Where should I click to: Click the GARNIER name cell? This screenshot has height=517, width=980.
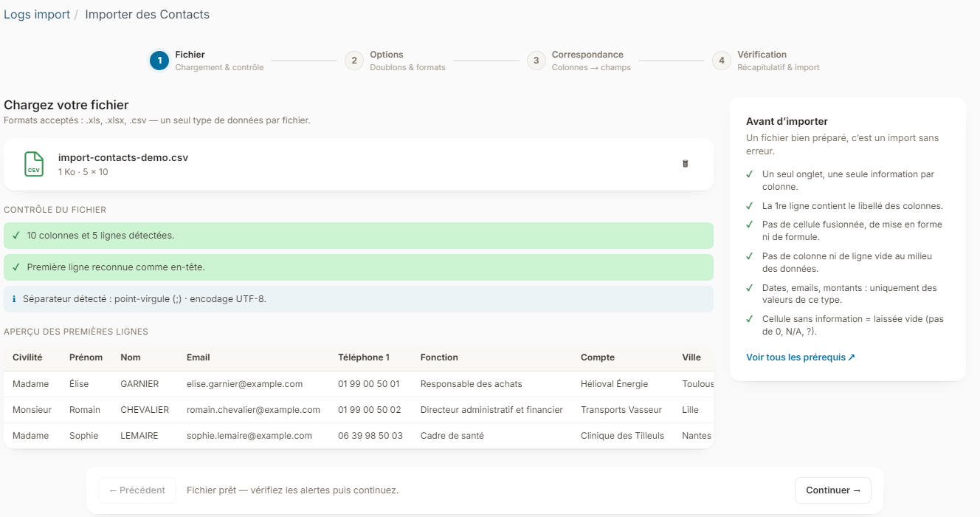[x=139, y=384]
